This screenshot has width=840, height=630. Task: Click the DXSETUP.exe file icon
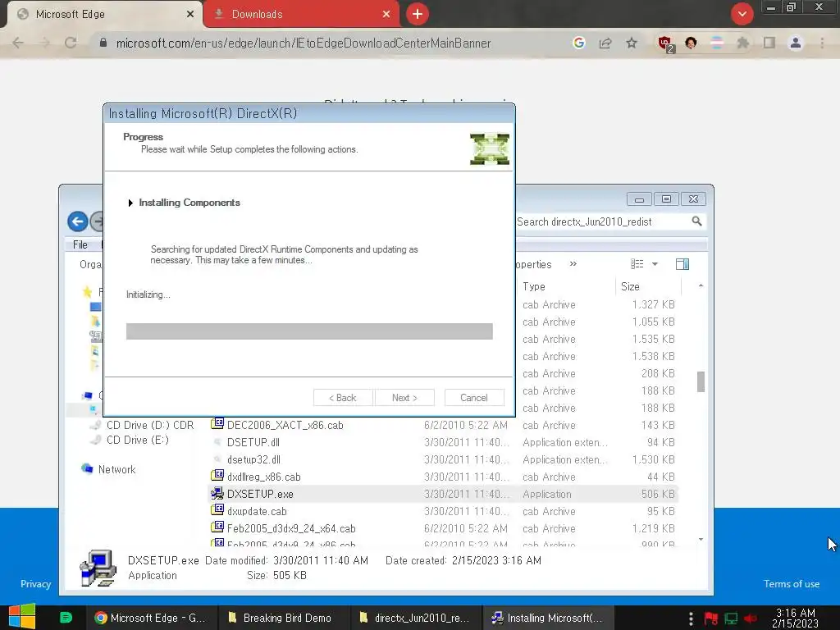[217, 493]
